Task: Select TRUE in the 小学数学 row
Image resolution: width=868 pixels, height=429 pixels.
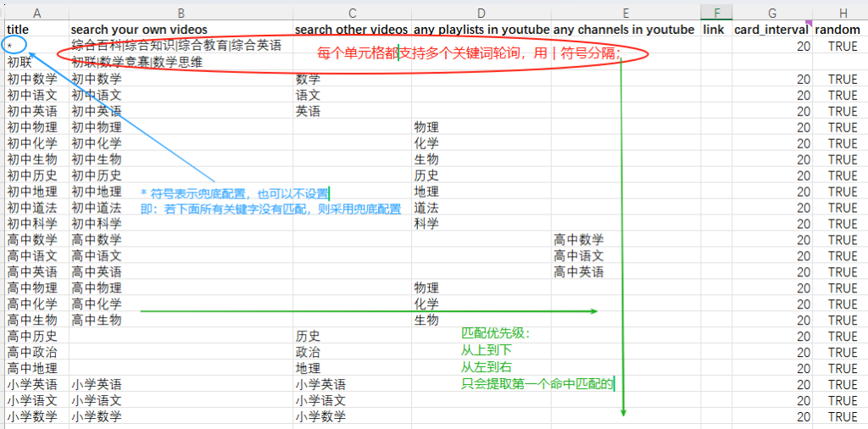Action: [840, 416]
